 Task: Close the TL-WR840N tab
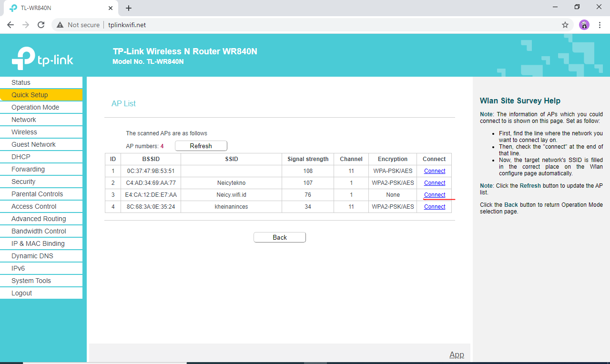point(111,8)
